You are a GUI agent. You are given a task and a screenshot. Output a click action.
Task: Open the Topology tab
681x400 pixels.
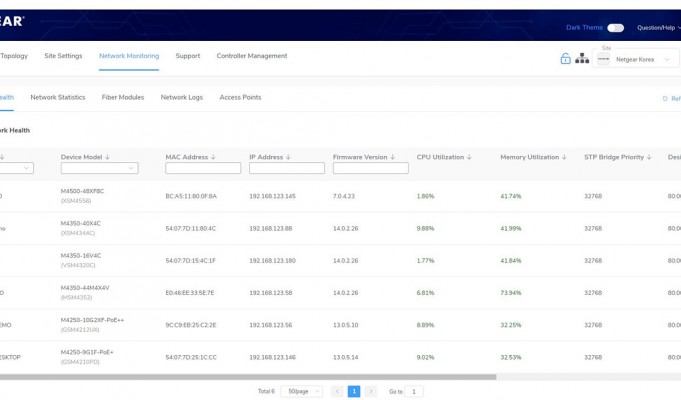coord(14,56)
